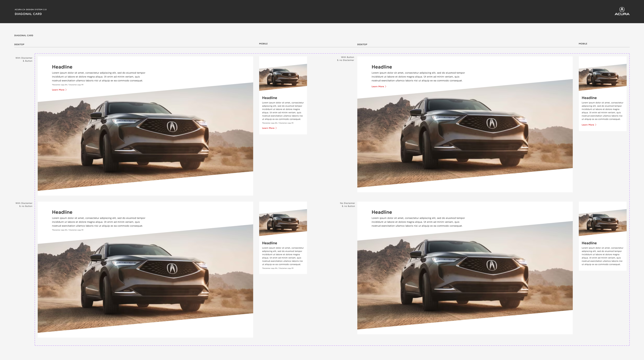Select 'ACURA.CA DESIGN SYSTEM 2.0' header text
This screenshot has width=644, height=360.
31,10
